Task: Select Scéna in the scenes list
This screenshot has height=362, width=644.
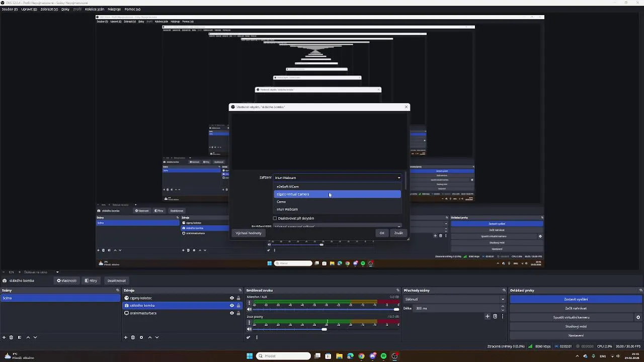Action: tap(60, 298)
